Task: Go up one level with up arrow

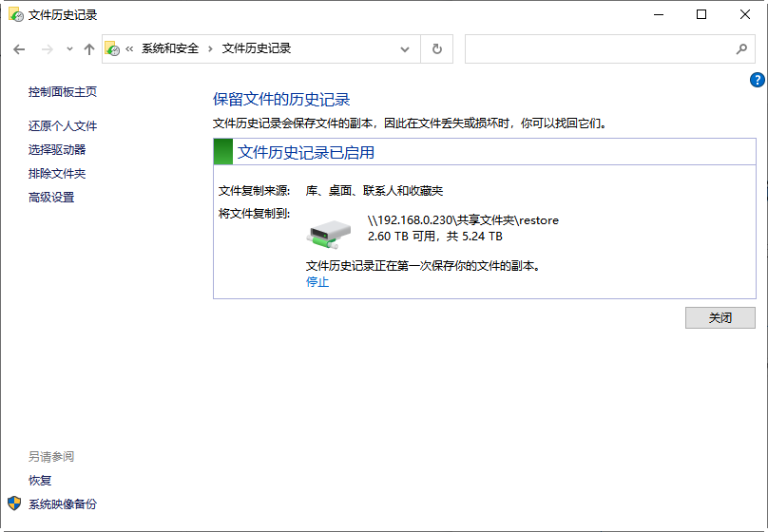Action: pyautogui.click(x=88, y=49)
